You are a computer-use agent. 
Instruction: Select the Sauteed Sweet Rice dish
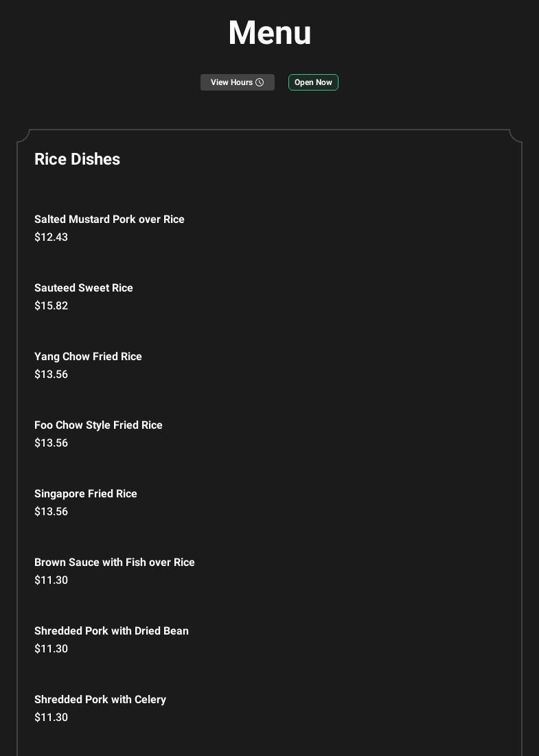pyautogui.click(x=84, y=288)
